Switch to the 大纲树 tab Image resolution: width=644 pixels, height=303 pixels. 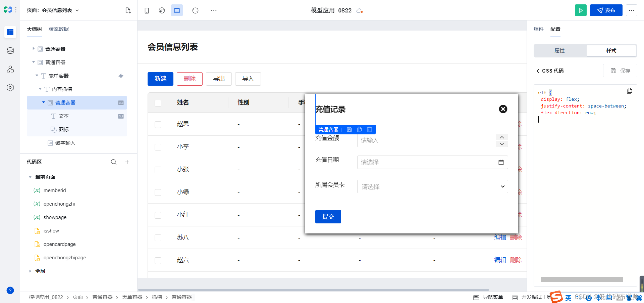[x=34, y=29]
